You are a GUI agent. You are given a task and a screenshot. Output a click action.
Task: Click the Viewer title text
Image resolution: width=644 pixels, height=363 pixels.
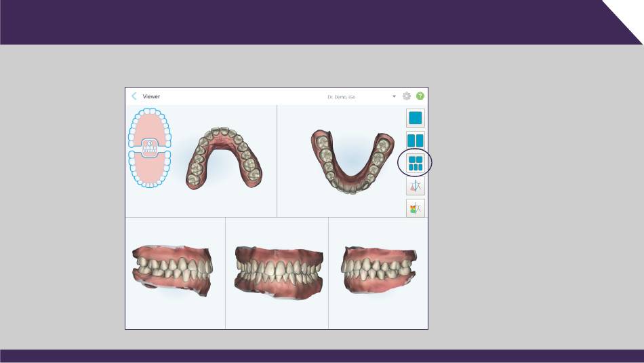(x=152, y=96)
